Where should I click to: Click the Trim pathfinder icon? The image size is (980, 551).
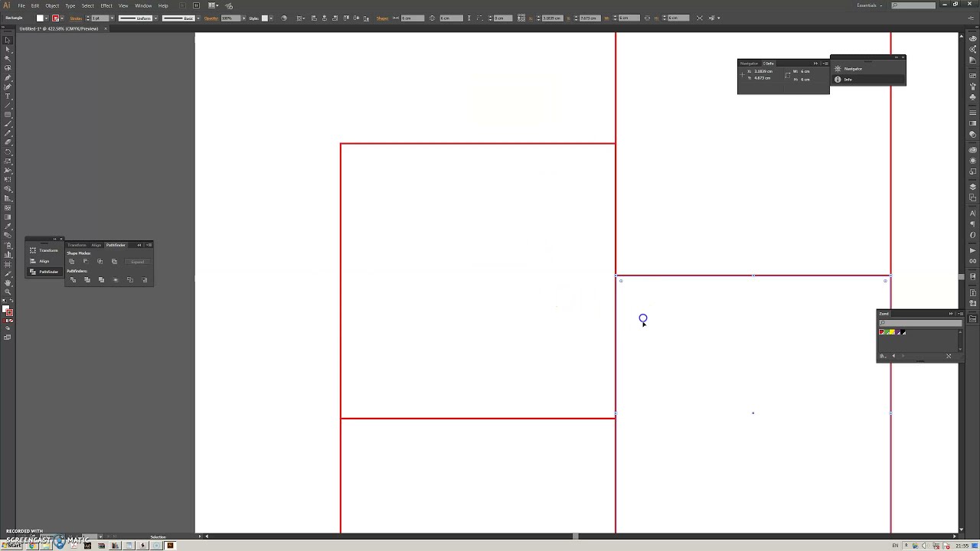tap(87, 280)
